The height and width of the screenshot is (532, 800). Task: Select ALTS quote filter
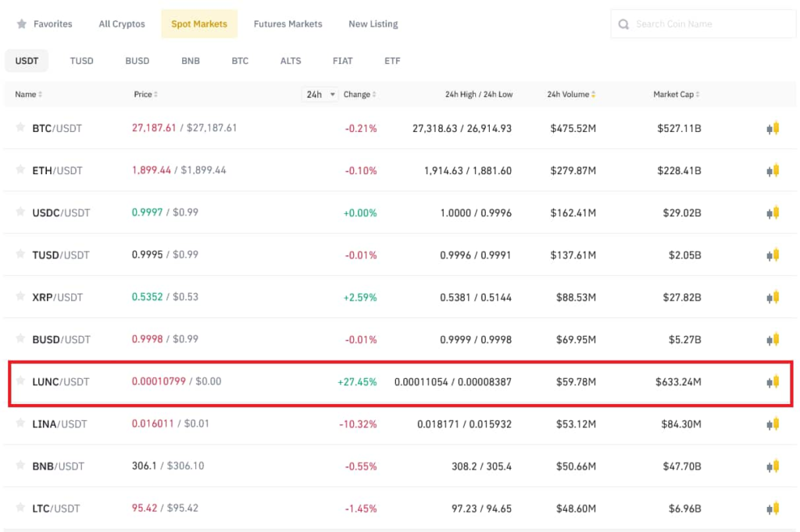click(291, 61)
